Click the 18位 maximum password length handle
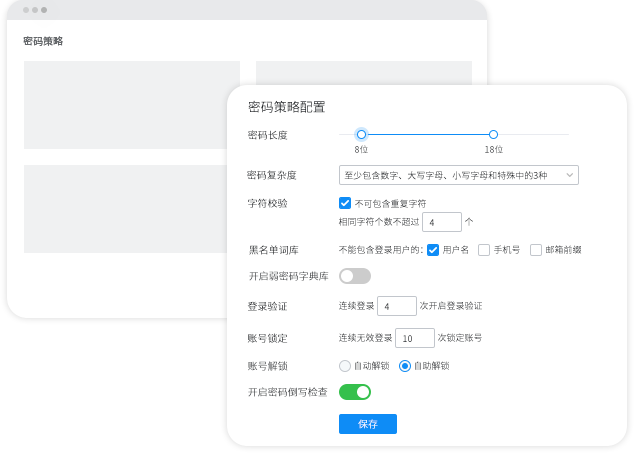 [493, 134]
